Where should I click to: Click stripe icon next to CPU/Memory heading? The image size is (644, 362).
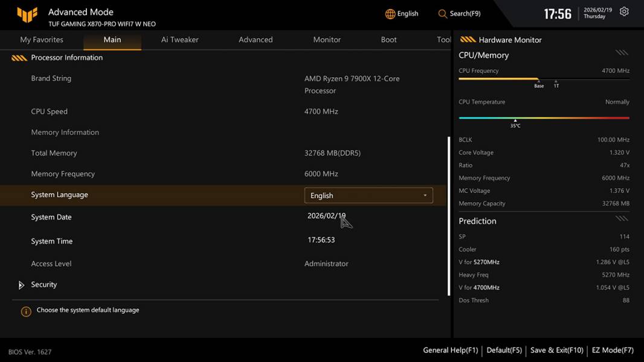tap(622, 53)
